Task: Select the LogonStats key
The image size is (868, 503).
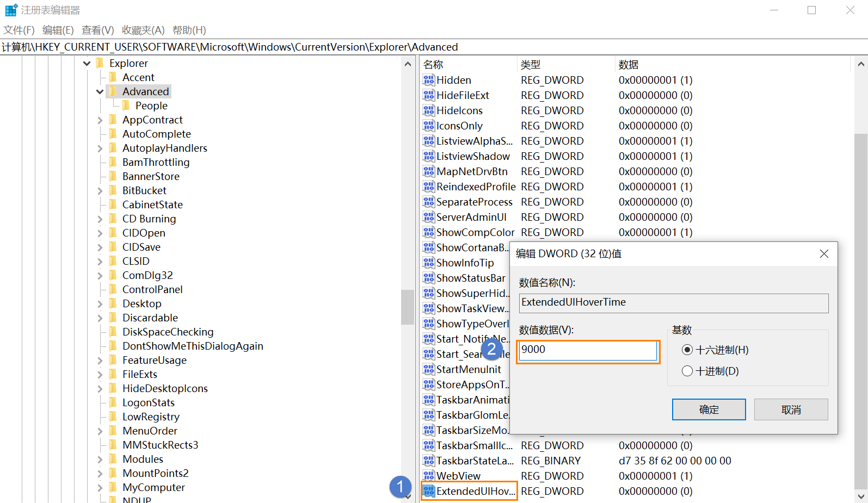Action: pyautogui.click(x=149, y=403)
